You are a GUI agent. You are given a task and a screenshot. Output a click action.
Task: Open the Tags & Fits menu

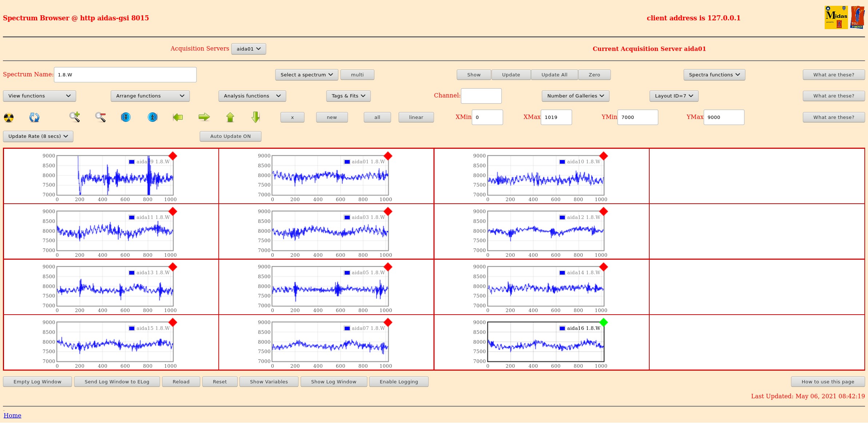pyautogui.click(x=348, y=96)
